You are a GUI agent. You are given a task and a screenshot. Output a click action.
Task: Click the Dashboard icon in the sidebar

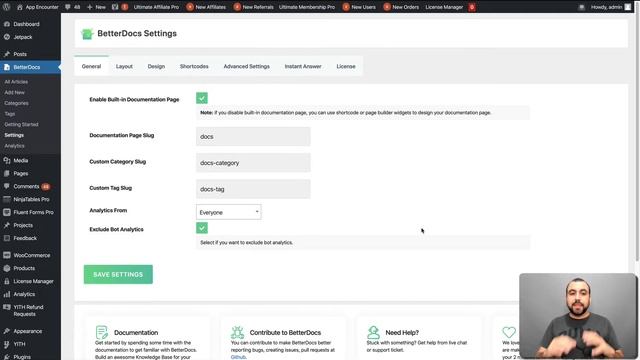7,24
